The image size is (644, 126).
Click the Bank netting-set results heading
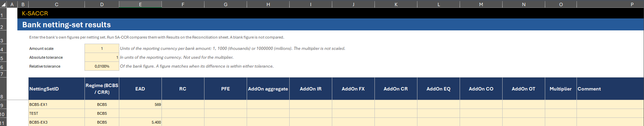(66, 25)
